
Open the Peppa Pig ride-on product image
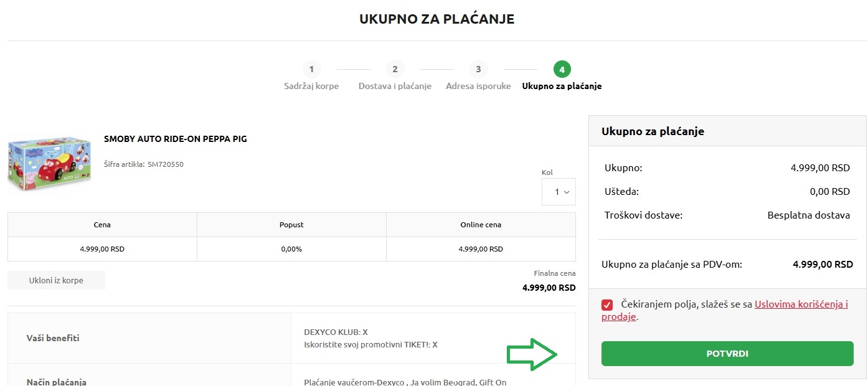(x=49, y=164)
